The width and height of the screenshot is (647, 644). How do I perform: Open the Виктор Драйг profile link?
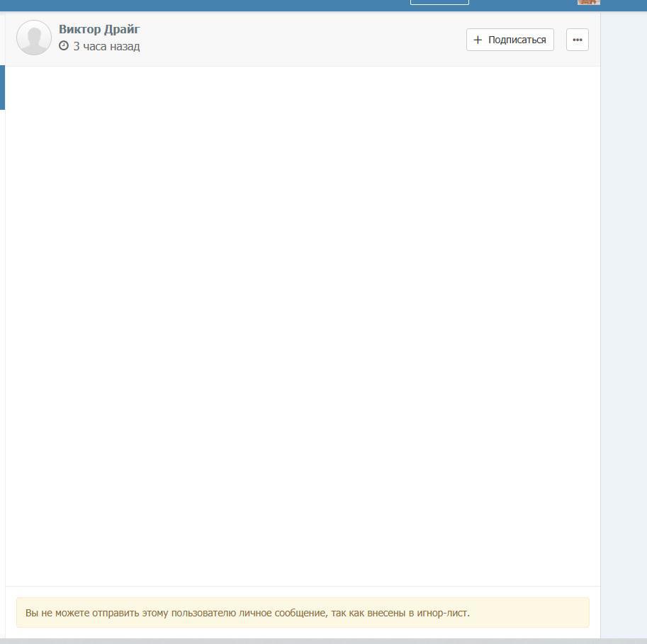click(99, 29)
